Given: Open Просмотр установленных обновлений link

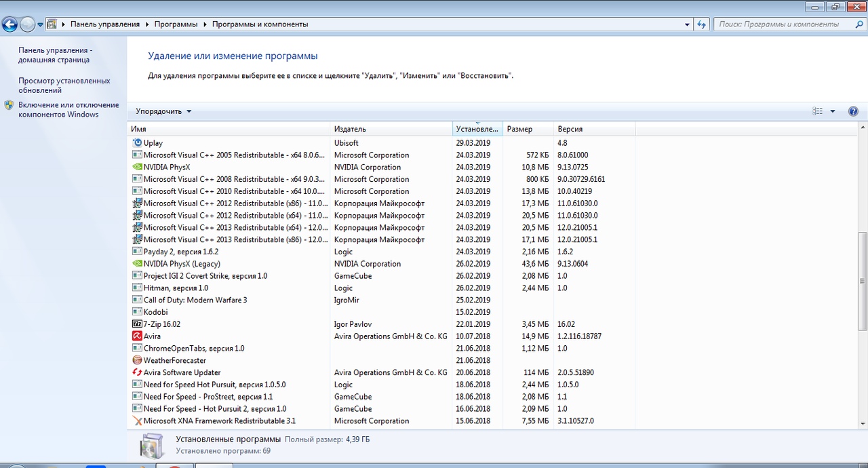Looking at the screenshot, I should [x=64, y=85].
